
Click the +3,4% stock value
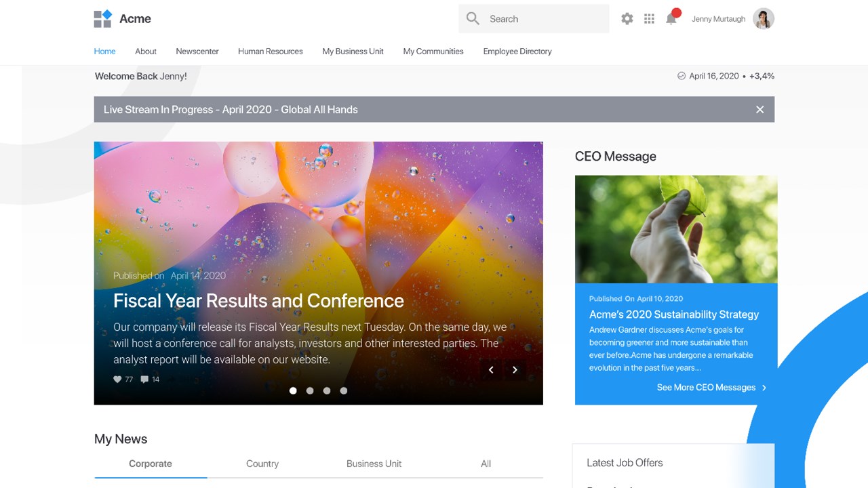[762, 77]
